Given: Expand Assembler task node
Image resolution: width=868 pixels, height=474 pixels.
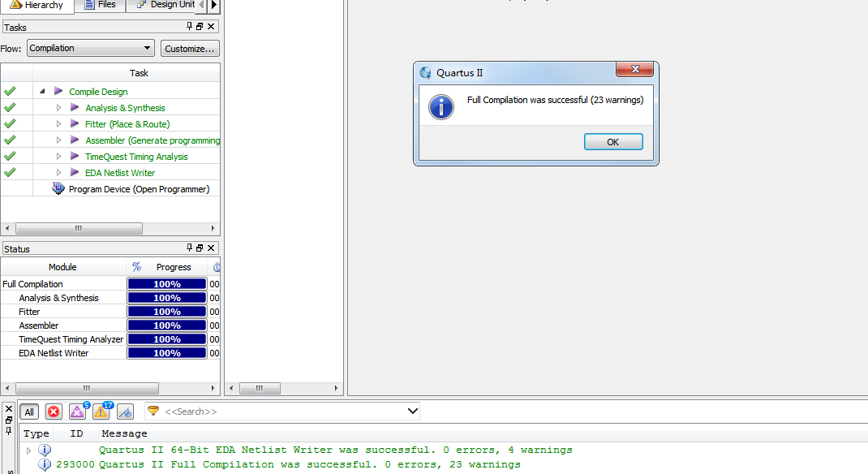Looking at the screenshot, I should pos(58,140).
